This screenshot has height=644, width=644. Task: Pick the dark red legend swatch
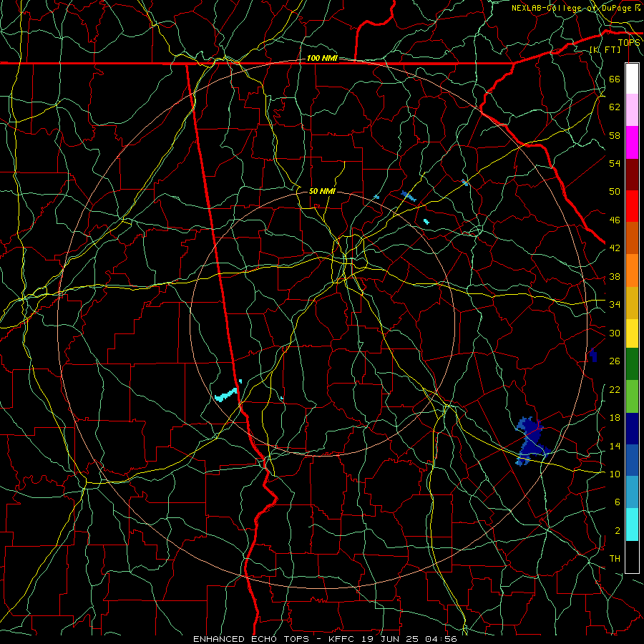632,175
